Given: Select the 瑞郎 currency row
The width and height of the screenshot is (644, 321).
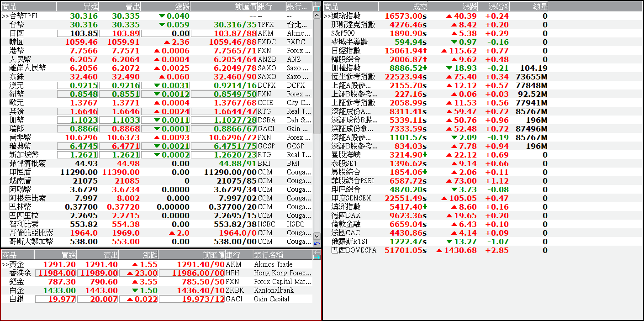Looking at the screenshot, I should (x=157, y=129).
